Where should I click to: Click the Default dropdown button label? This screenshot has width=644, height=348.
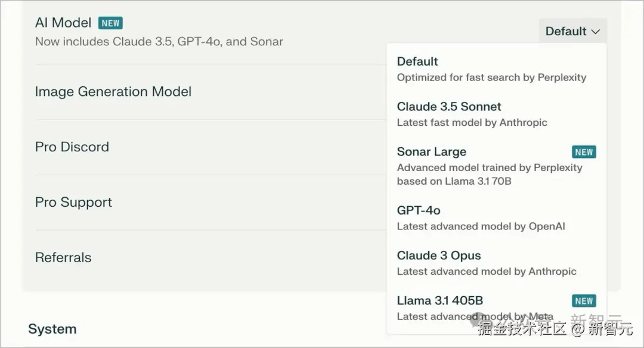pyautogui.click(x=565, y=32)
